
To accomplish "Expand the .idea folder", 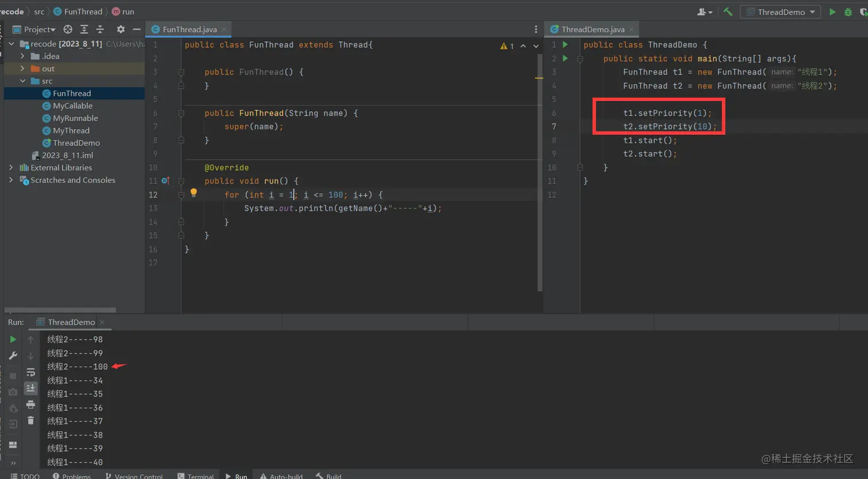I will tap(22, 56).
